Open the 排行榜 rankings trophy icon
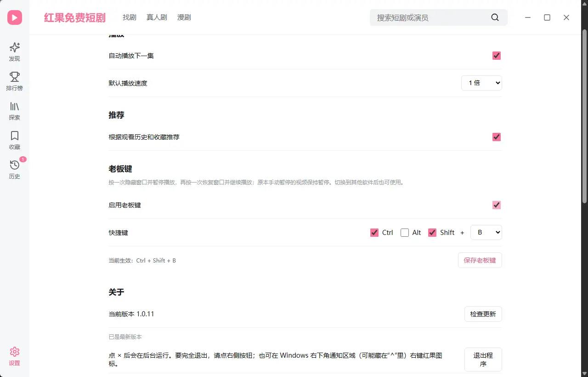This screenshot has height=377, width=588. tap(15, 81)
